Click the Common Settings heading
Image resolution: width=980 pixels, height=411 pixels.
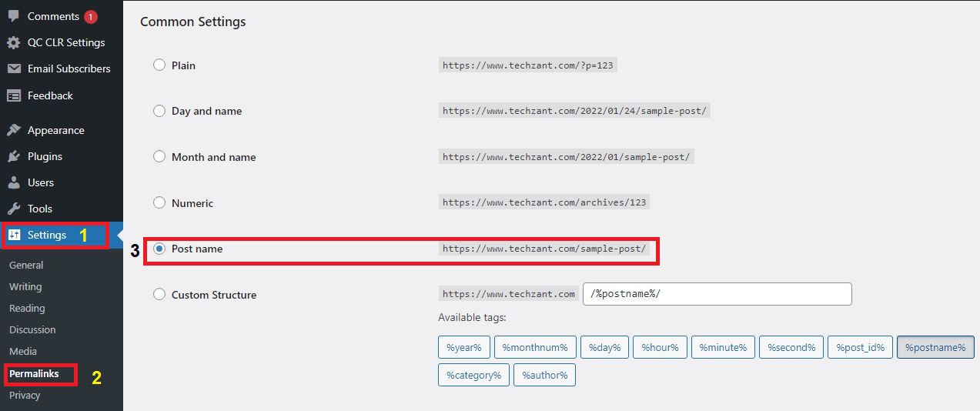(193, 22)
